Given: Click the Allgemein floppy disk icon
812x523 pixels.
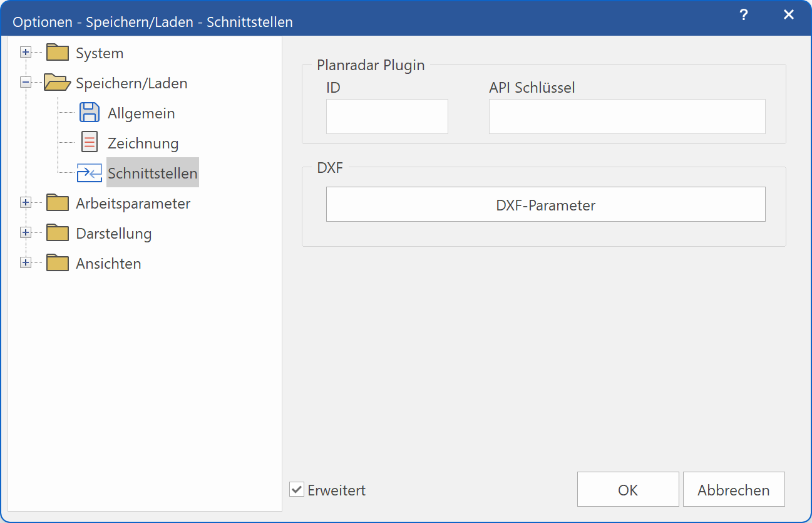Looking at the screenshot, I should tap(90, 113).
